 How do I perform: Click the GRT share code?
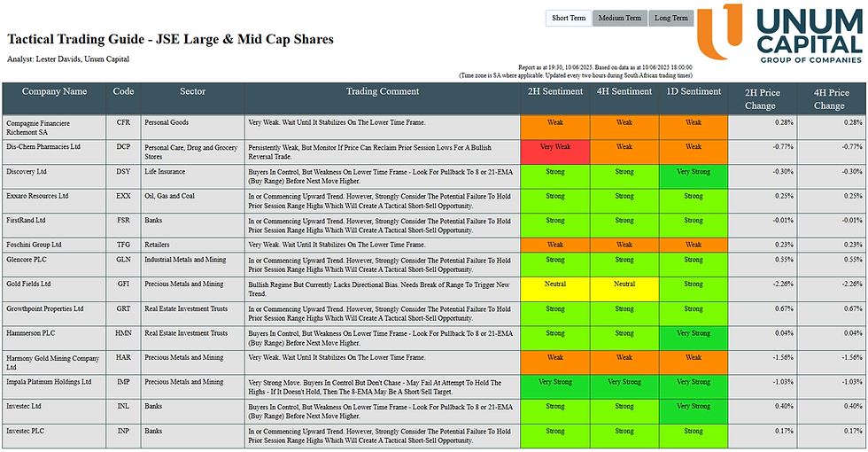(x=123, y=309)
